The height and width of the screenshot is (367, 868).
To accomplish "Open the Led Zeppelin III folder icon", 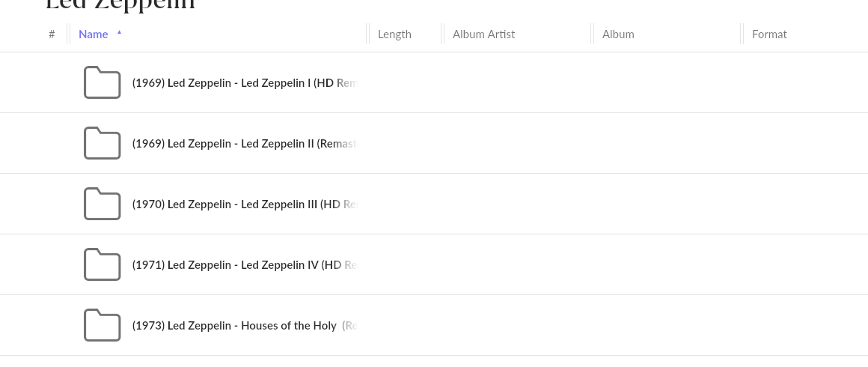I will click(x=102, y=204).
